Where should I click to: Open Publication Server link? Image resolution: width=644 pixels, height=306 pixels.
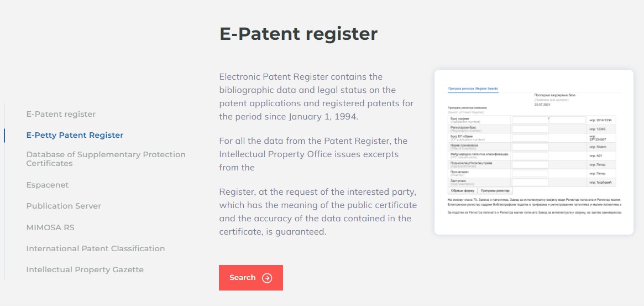click(64, 206)
